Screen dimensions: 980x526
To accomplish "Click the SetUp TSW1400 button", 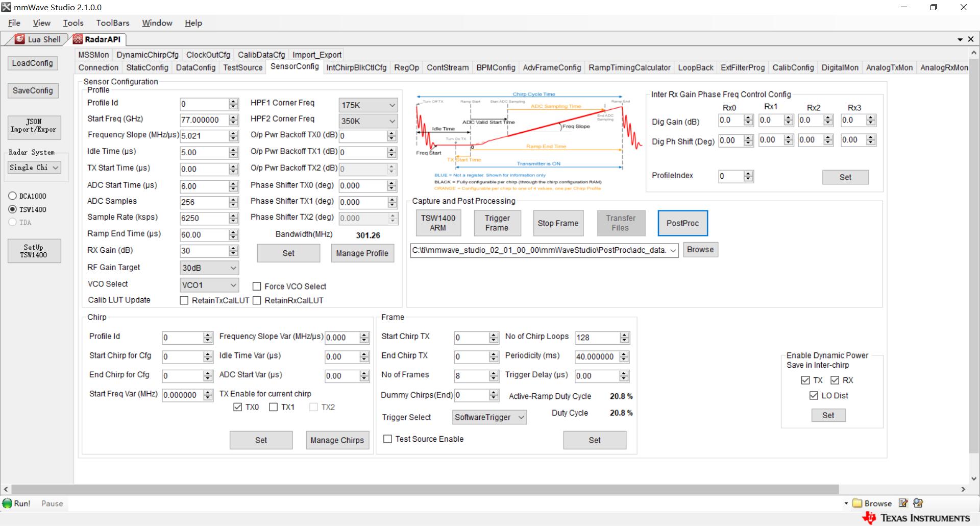I will (x=34, y=251).
